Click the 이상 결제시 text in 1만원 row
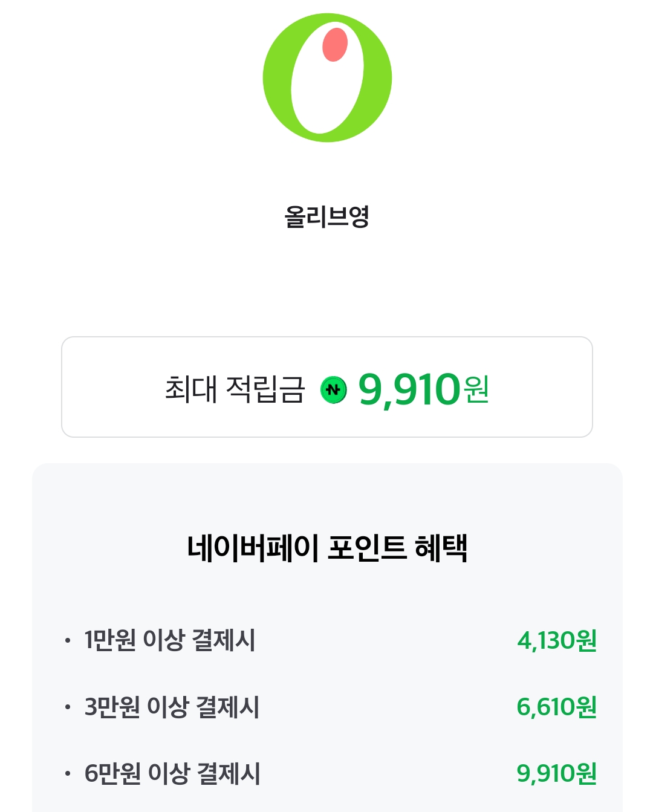The height and width of the screenshot is (812, 653). 199,640
